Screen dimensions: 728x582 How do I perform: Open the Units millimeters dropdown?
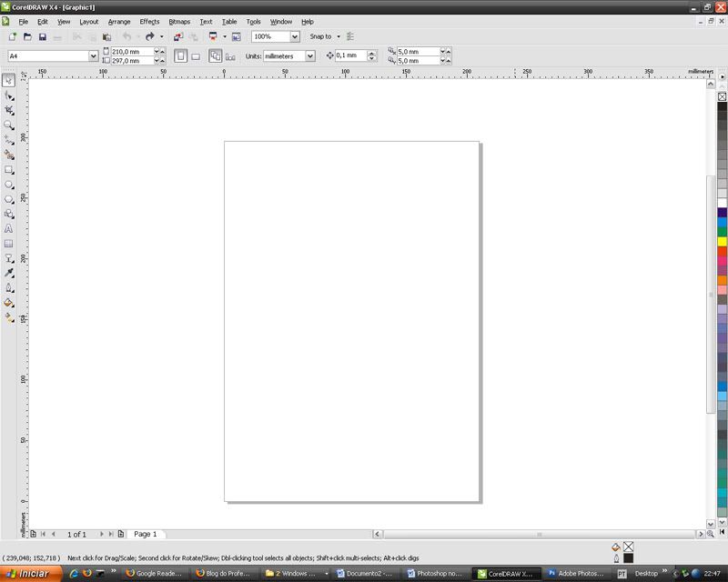[x=310, y=56]
